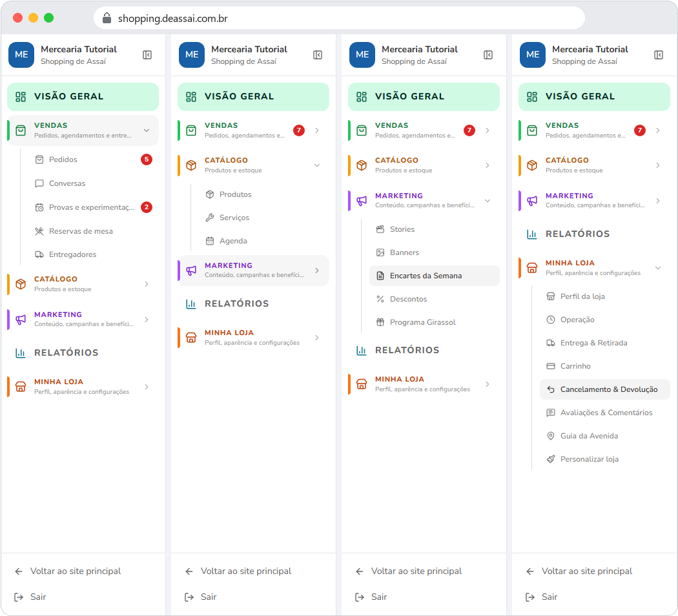
Task: Open the Entregadores truck icon
Action: (x=39, y=254)
